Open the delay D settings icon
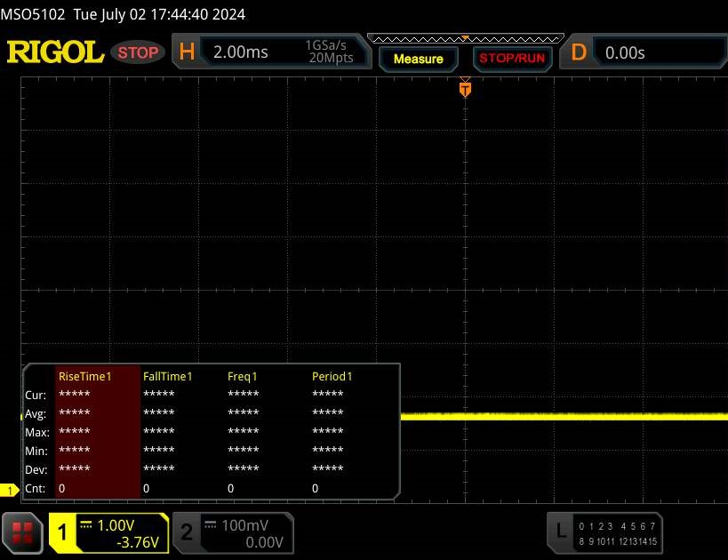This screenshot has width=728, height=560. pyautogui.click(x=579, y=52)
